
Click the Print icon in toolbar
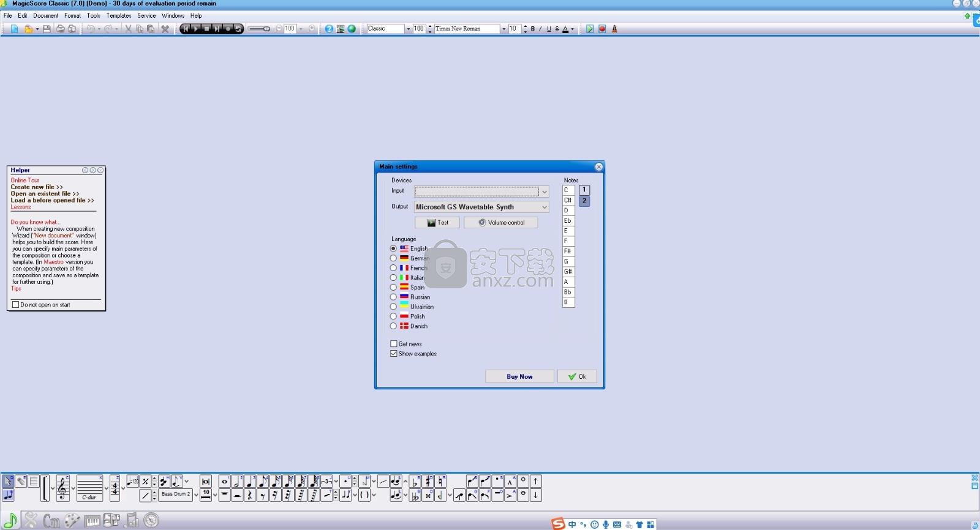61,29
